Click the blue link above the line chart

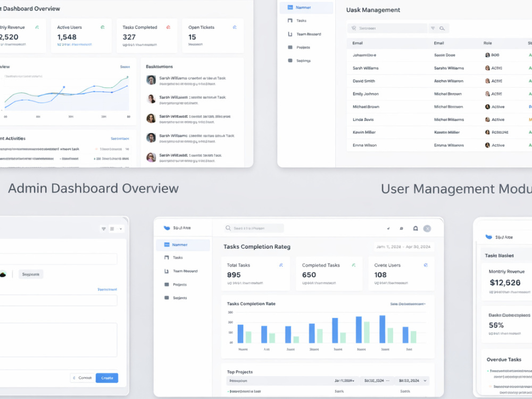click(x=125, y=67)
